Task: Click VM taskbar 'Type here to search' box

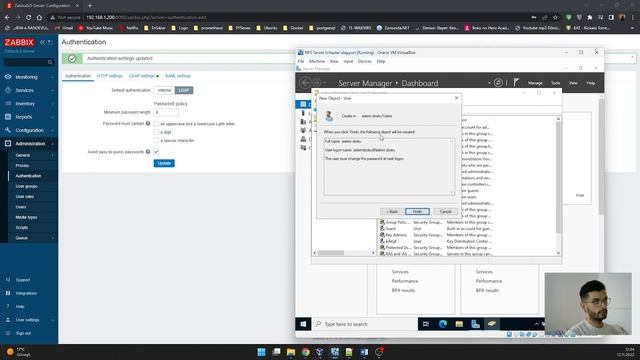Action: (x=364, y=324)
